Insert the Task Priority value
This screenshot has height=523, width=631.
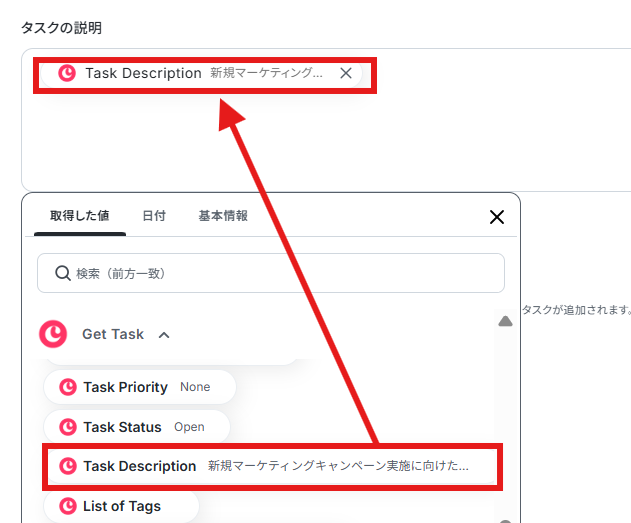pos(140,387)
